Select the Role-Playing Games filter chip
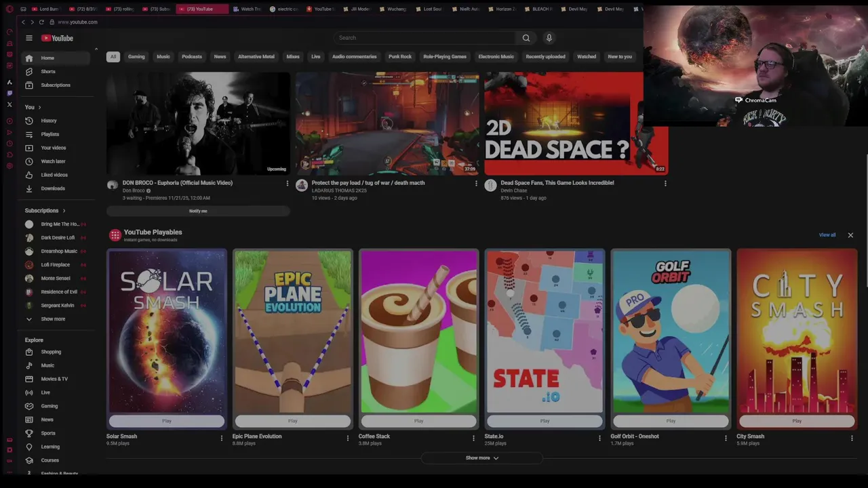Image resolution: width=868 pixels, height=488 pixels. [x=445, y=57]
